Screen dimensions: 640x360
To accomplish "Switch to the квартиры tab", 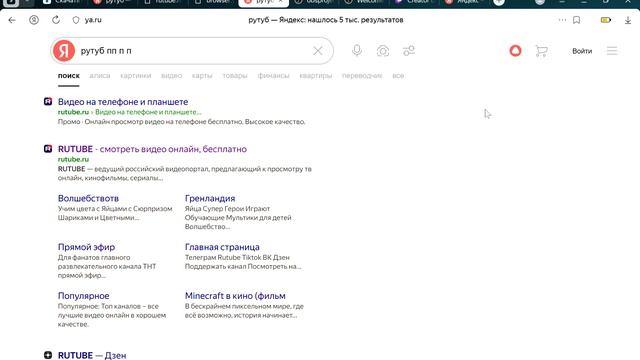I will point(316,76).
